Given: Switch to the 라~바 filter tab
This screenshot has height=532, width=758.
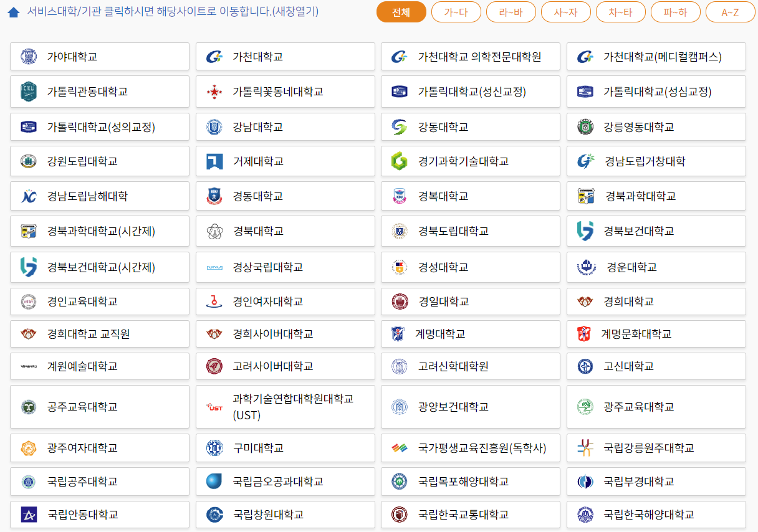Looking at the screenshot, I should pos(511,12).
